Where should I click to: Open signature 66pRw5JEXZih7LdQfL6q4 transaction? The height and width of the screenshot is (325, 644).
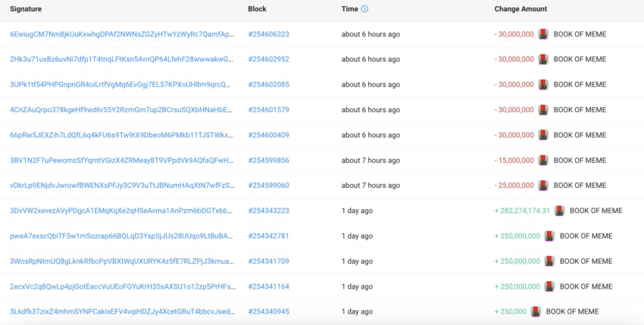tap(122, 135)
